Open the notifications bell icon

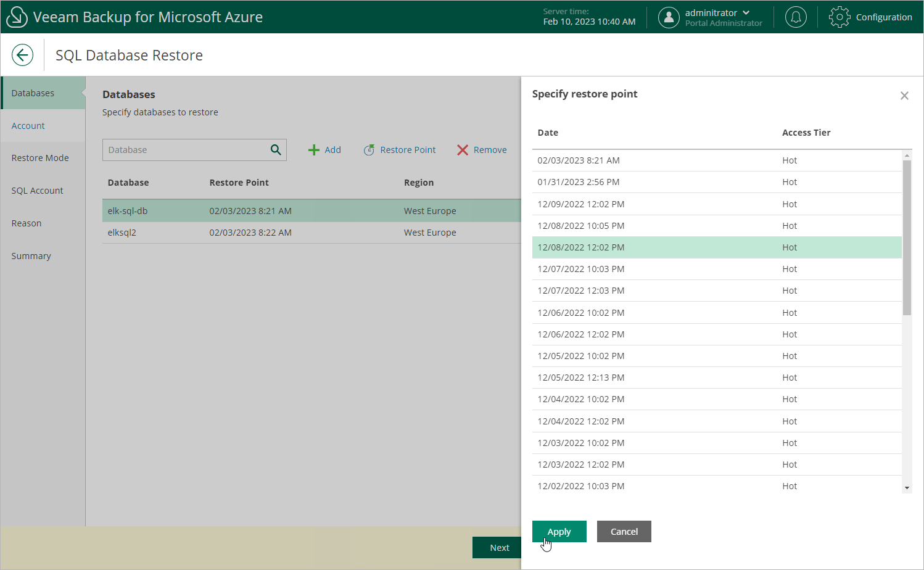coord(796,17)
